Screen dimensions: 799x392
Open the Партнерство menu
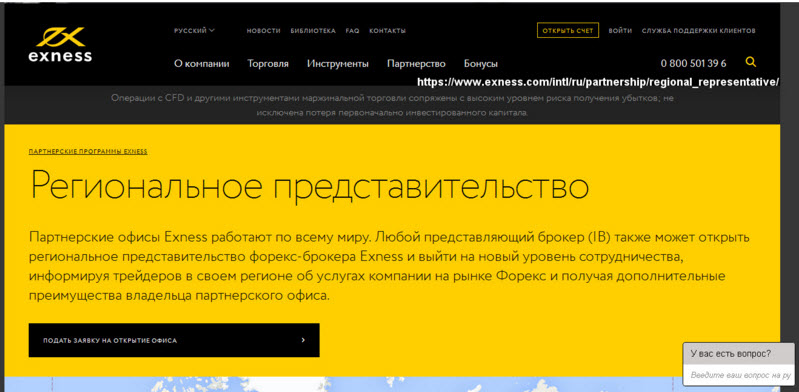(416, 64)
